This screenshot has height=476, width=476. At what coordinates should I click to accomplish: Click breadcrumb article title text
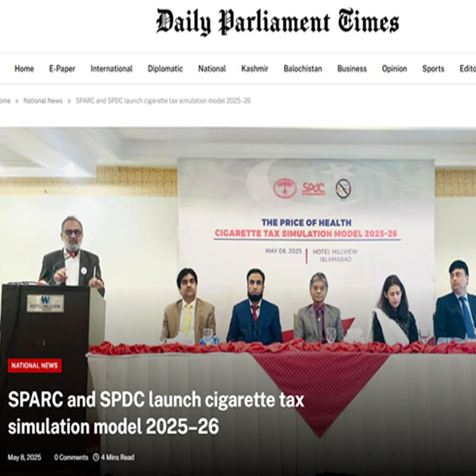coord(163,101)
